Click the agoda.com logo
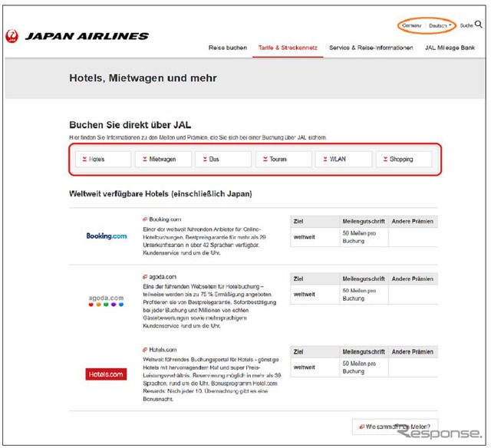491x448 pixels. point(106,300)
